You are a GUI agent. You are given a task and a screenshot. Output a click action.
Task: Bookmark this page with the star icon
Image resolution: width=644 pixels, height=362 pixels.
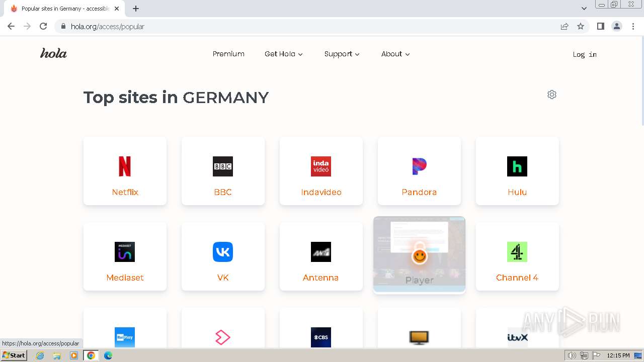(581, 26)
